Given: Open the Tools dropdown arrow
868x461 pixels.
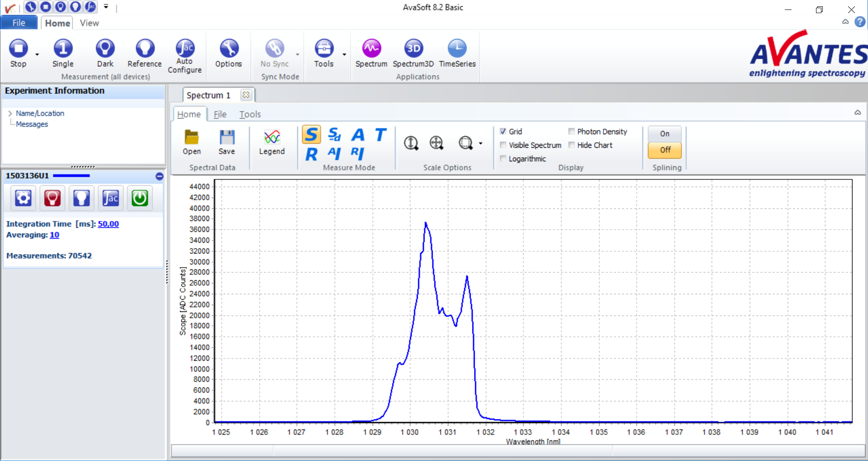Looking at the screenshot, I should click(344, 55).
